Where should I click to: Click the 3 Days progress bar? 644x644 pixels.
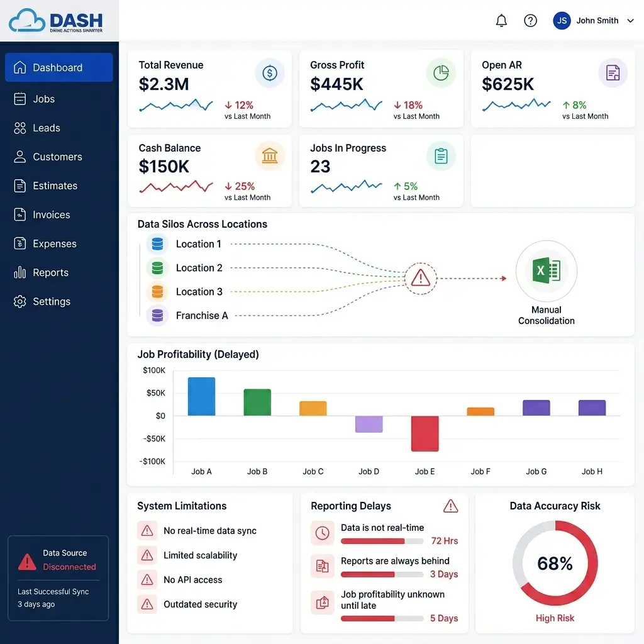382,575
